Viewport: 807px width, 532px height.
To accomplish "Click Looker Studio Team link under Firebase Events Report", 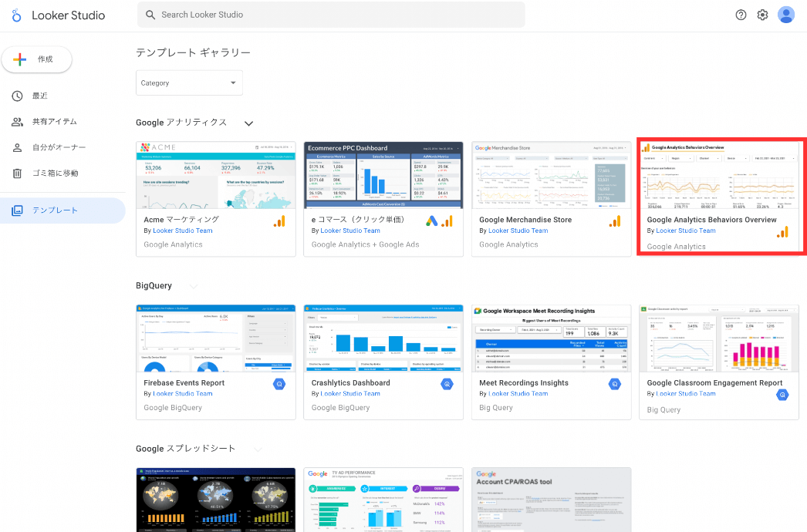I will (x=183, y=393).
